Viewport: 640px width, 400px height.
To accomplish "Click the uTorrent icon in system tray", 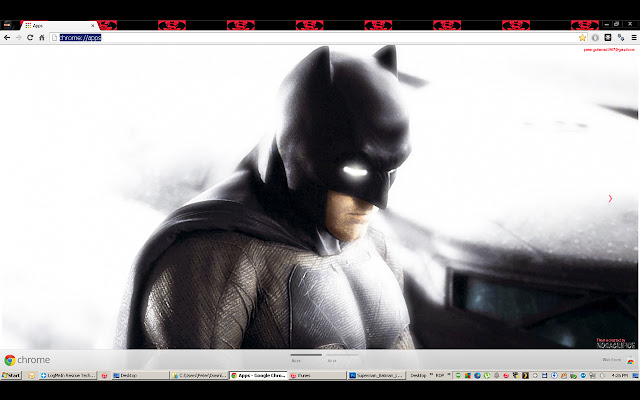I will [487, 376].
